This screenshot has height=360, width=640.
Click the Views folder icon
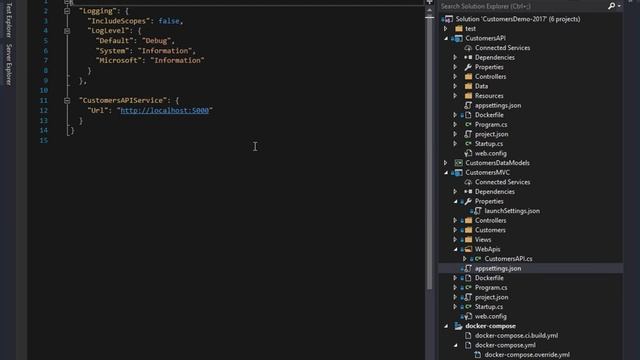(x=468, y=240)
